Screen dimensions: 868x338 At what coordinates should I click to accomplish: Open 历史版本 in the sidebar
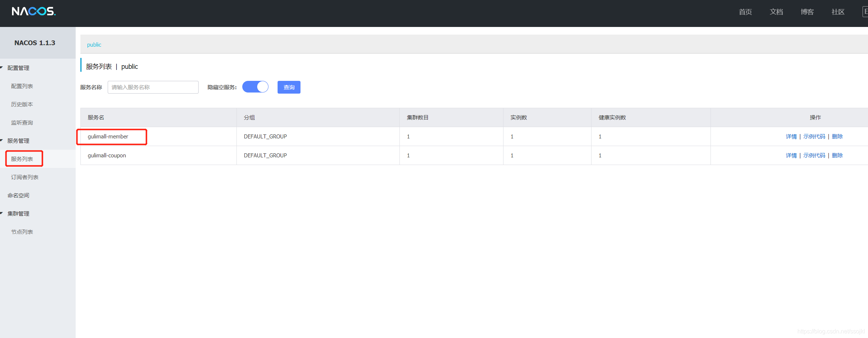22,104
